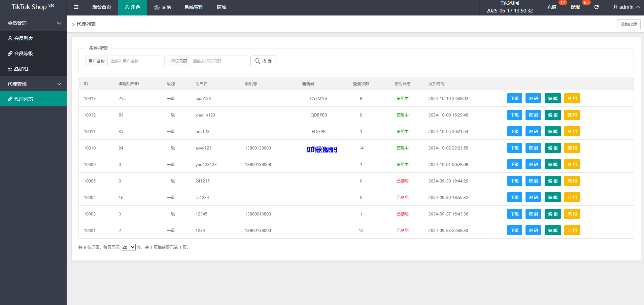Focus the 手机号码 search input

point(218,61)
